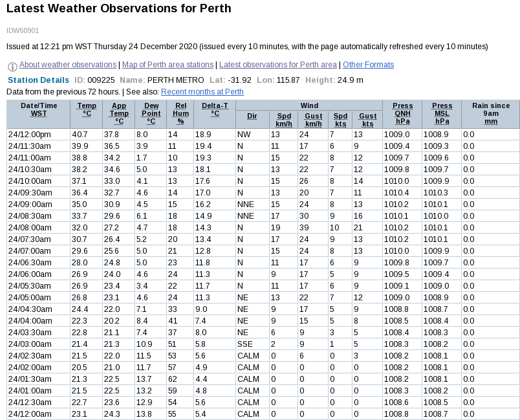Click the Other Formats link

point(368,65)
